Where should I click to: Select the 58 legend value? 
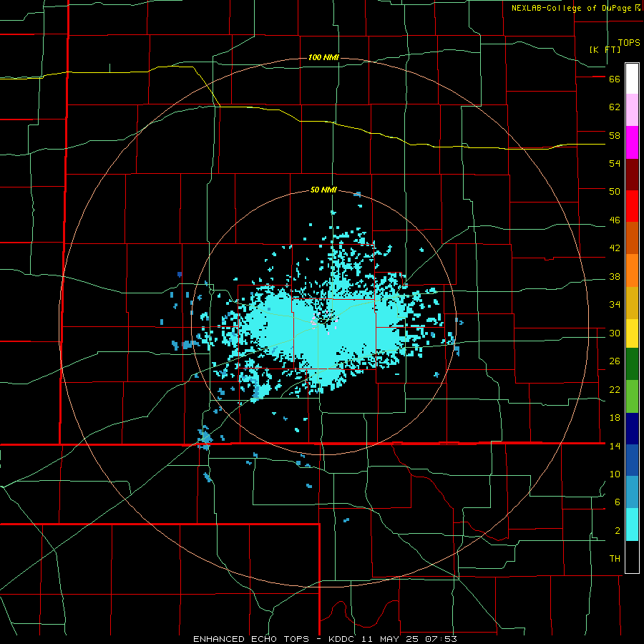coord(615,135)
